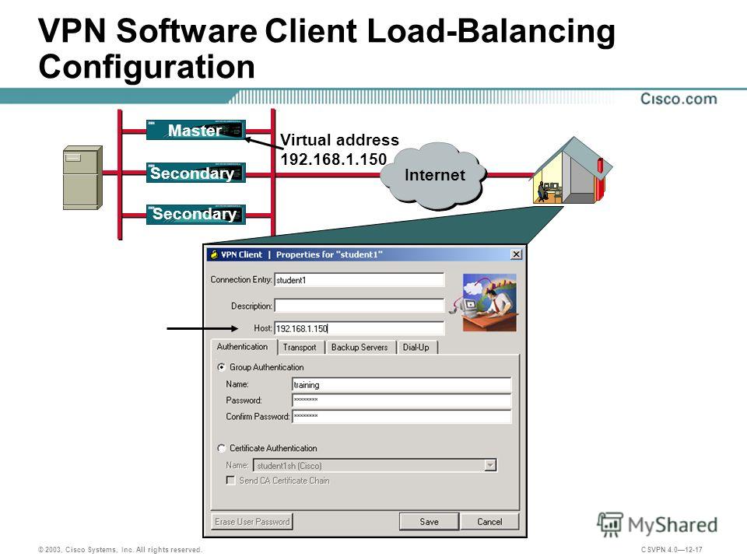This screenshot has height=560, width=747.
Task: Click the Master concentrator device icon
Action: coord(196,130)
